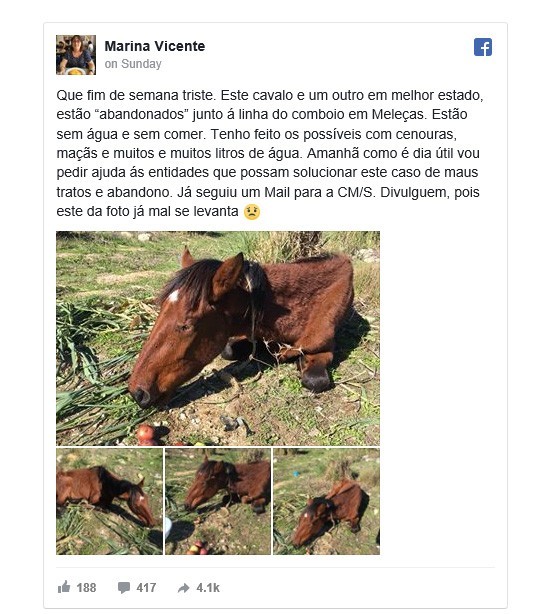Click the comment bubble icon
The image size is (556, 614).
click(x=124, y=587)
